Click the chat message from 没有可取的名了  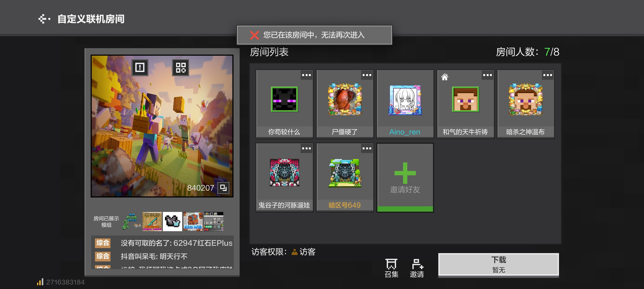177,243
